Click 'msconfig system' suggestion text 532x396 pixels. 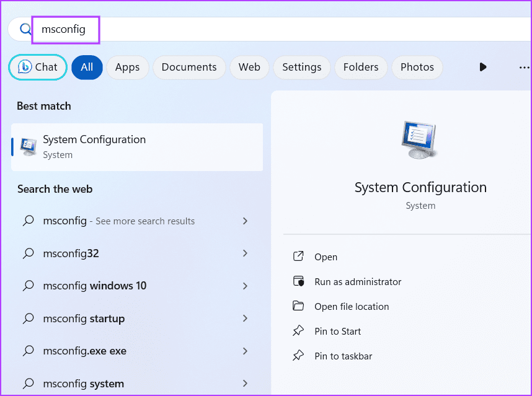tap(84, 384)
